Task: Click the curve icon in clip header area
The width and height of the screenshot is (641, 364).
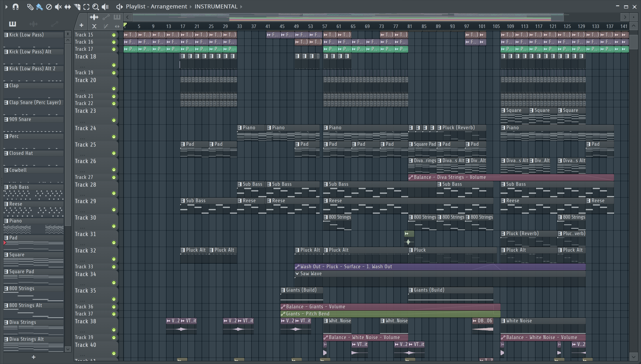Action: 106,26
